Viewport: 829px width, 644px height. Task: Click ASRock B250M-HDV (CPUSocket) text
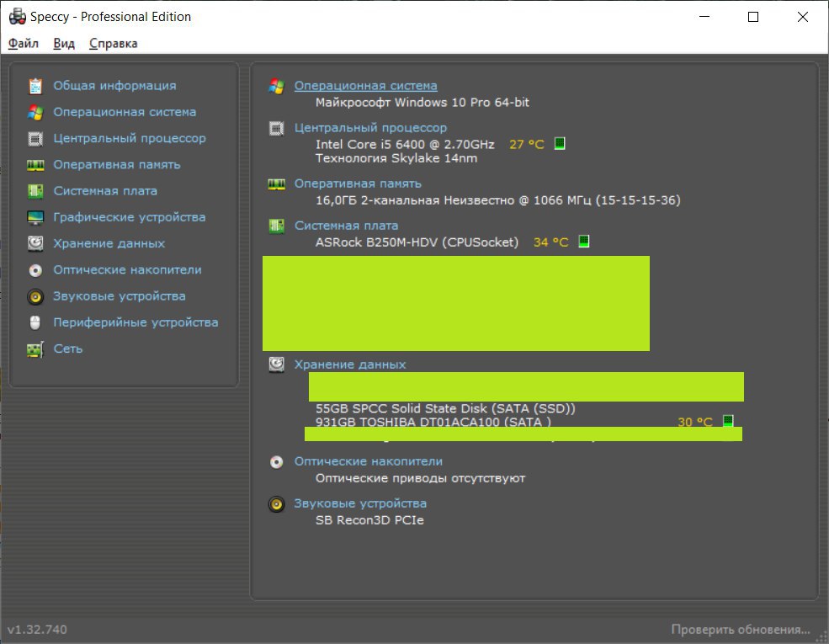pyautogui.click(x=417, y=242)
